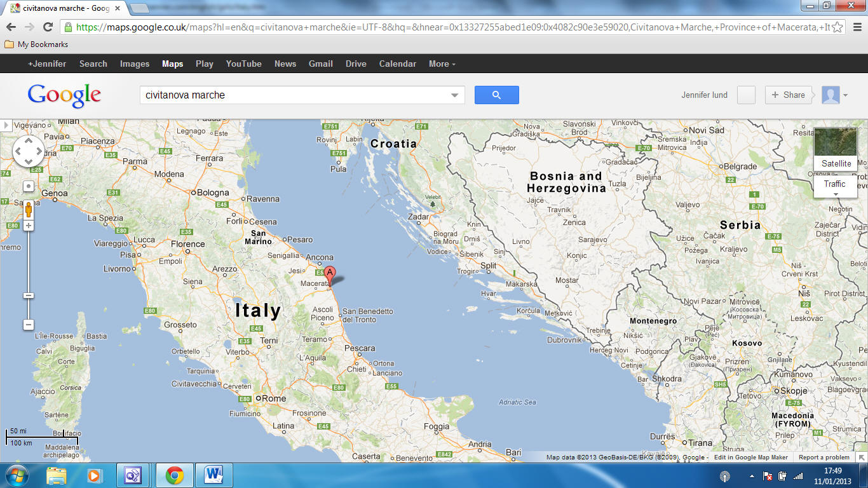
Task: Click the Sarajevo city label on map
Action: [593, 240]
